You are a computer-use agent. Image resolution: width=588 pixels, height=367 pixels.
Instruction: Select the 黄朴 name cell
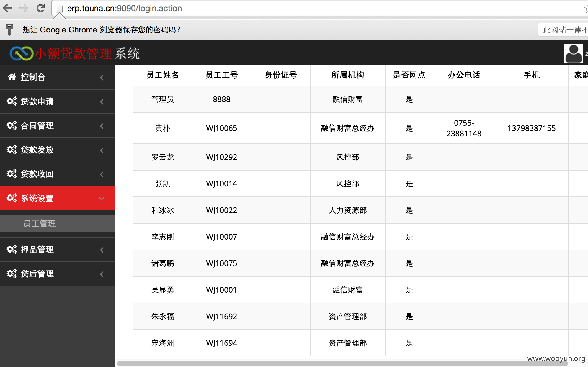(x=163, y=128)
